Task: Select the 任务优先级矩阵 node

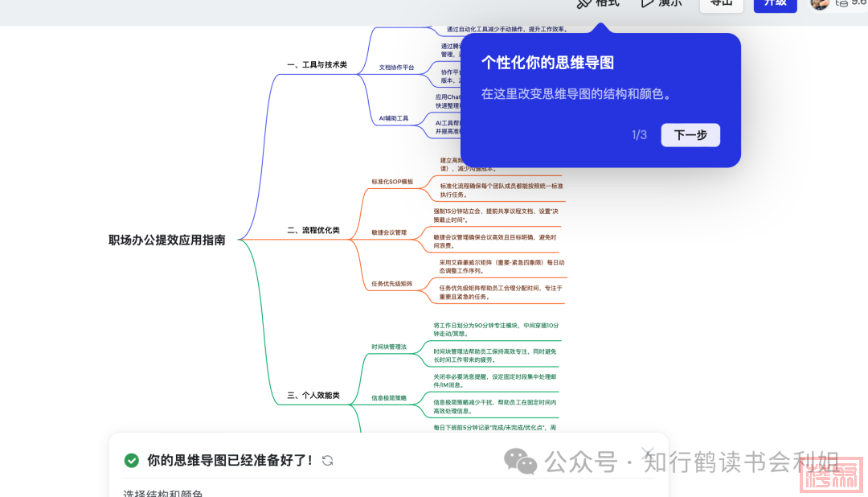Action: 392,284
